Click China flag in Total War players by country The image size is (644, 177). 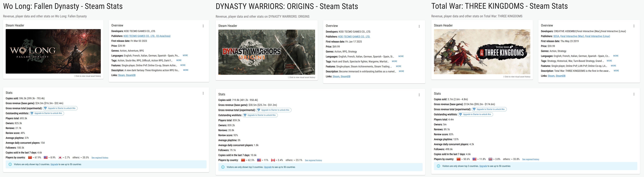pos(458,159)
